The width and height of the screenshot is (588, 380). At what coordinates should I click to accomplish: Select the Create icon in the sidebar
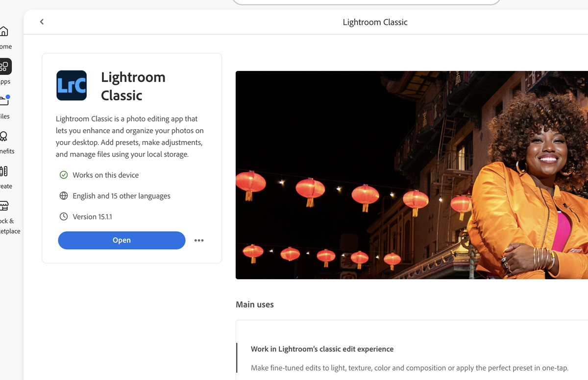(4, 171)
